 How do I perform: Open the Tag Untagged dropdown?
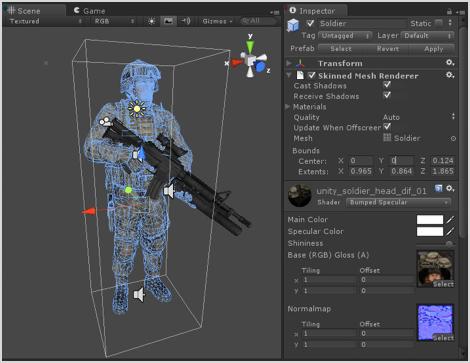pyautogui.click(x=345, y=36)
